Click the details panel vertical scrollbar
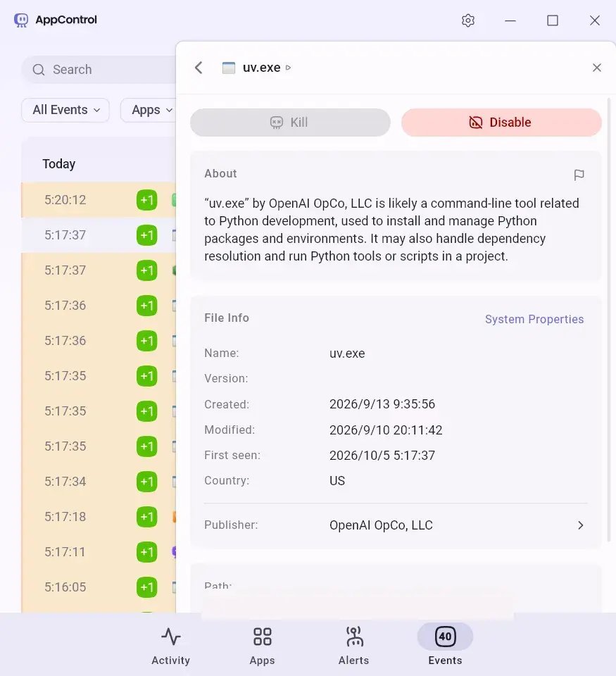The height and width of the screenshot is (676, 616). click(609, 319)
